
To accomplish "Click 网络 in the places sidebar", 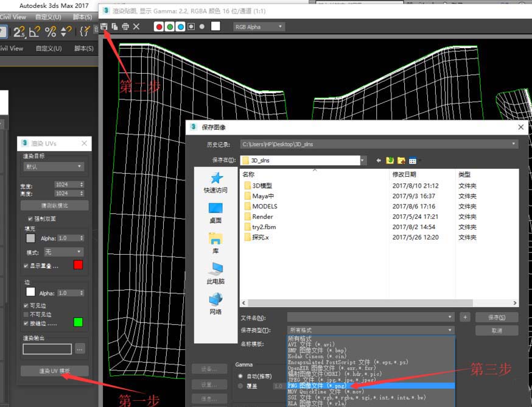I will (x=215, y=303).
